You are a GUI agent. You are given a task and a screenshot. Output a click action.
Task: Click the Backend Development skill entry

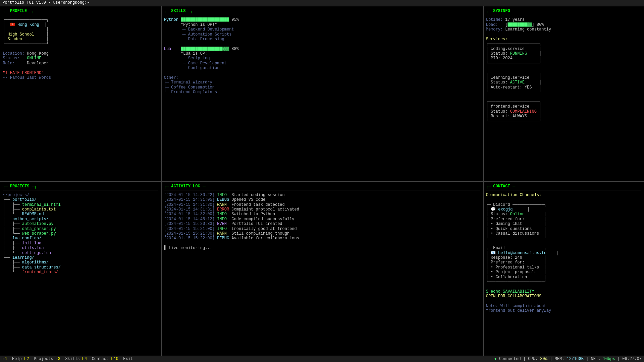tap(211, 29)
